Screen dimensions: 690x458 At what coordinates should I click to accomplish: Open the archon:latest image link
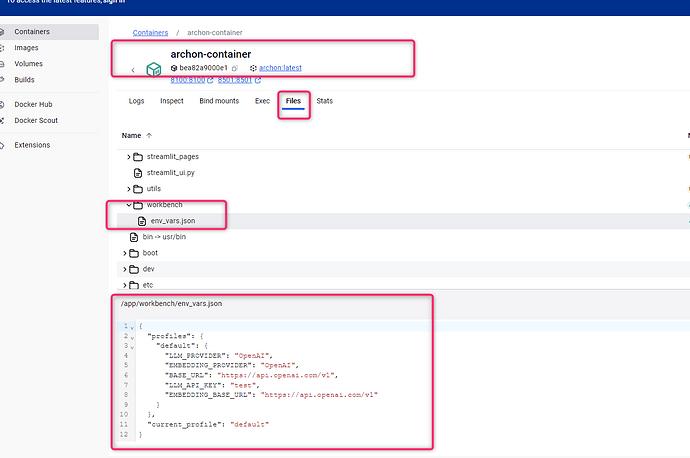(x=280, y=68)
